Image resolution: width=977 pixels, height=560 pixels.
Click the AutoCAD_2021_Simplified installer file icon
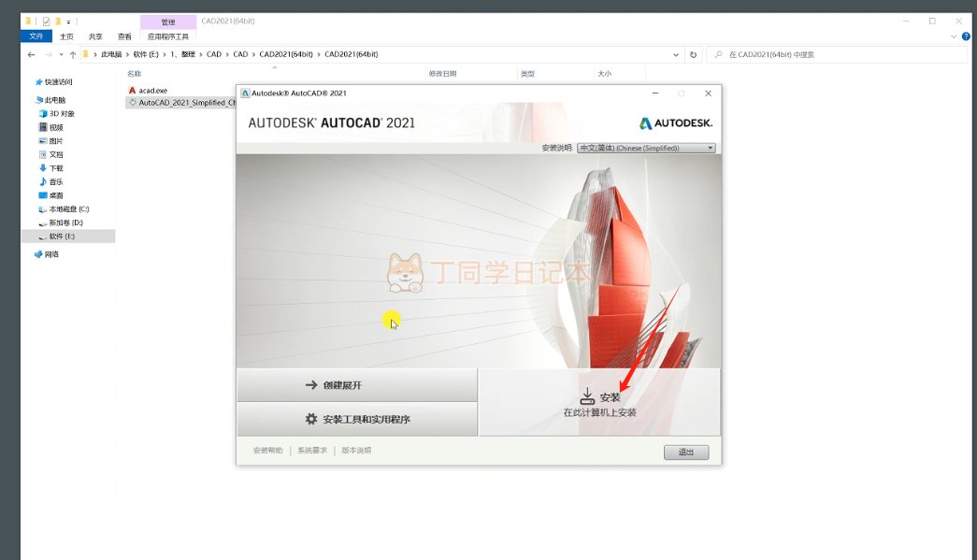132,103
